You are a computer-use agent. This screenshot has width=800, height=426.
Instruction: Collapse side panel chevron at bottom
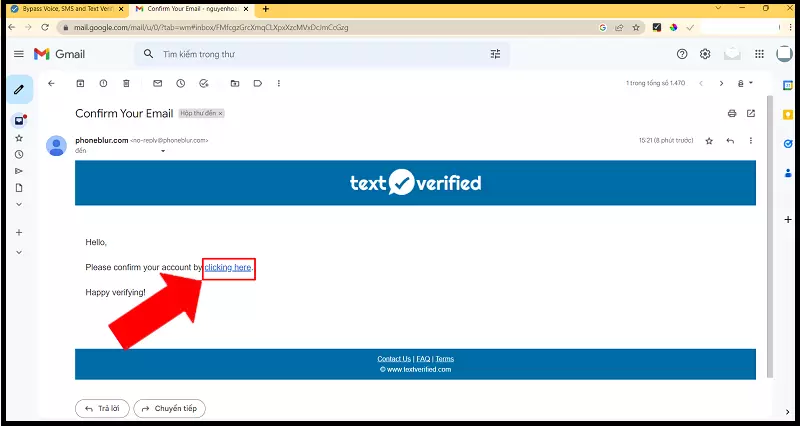click(x=788, y=412)
